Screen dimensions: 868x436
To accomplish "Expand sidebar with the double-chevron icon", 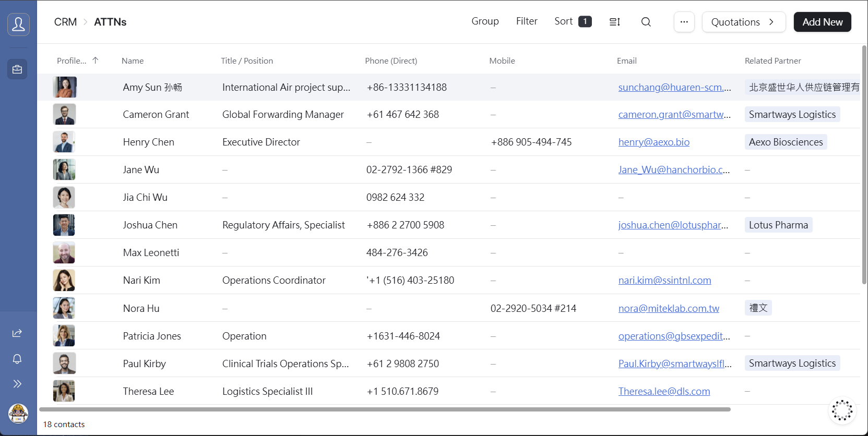I will click(17, 384).
